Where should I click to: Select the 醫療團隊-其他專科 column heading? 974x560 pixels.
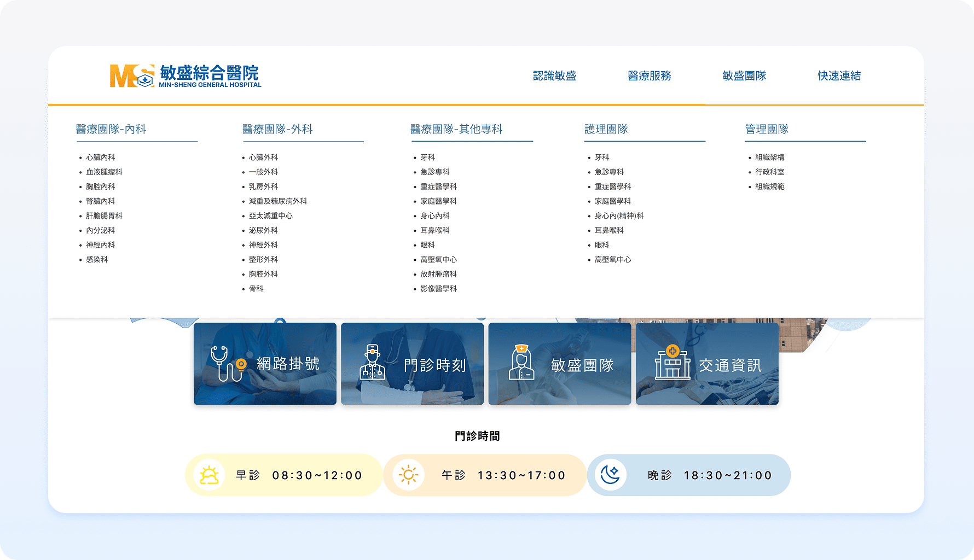point(456,129)
